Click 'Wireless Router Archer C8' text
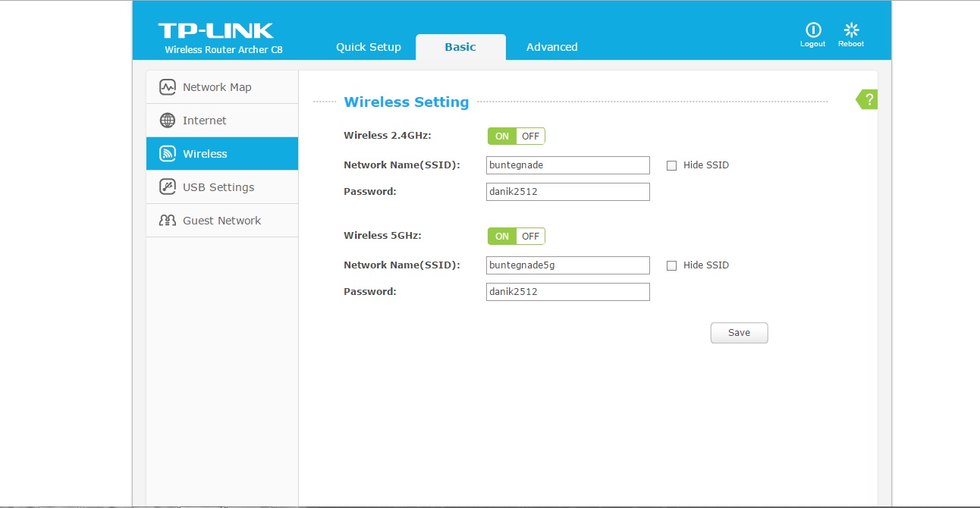Screen dimensions: 980x508 (x=224, y=50)
